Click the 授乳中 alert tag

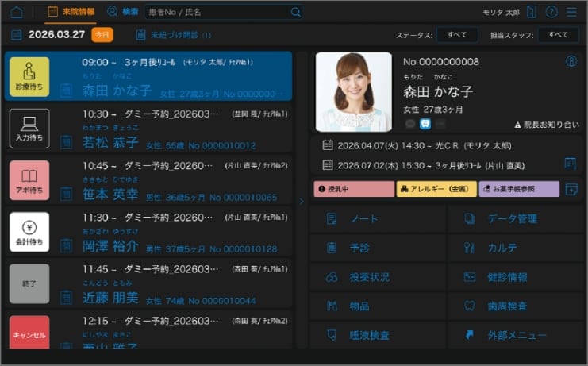click(354, 189)
